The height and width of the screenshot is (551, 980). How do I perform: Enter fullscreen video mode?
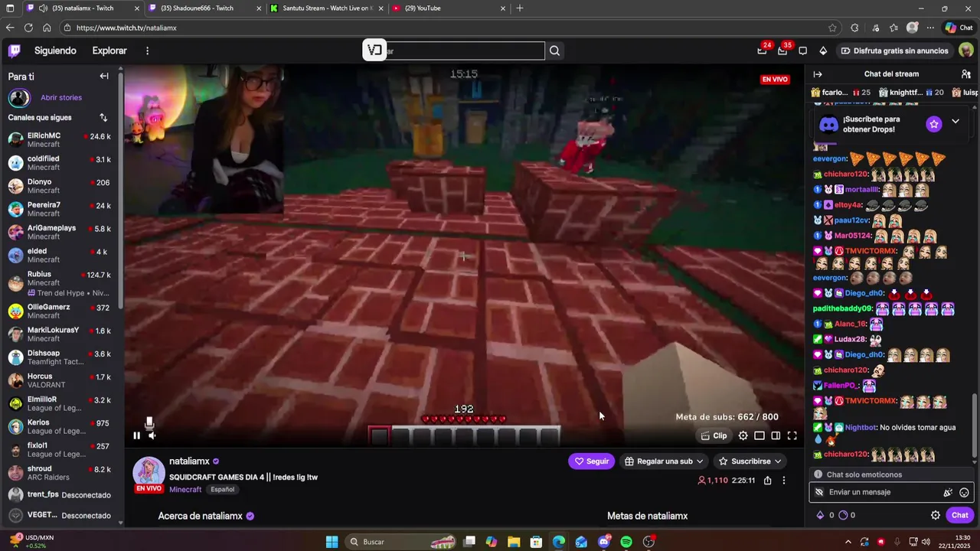coord(792,435)
